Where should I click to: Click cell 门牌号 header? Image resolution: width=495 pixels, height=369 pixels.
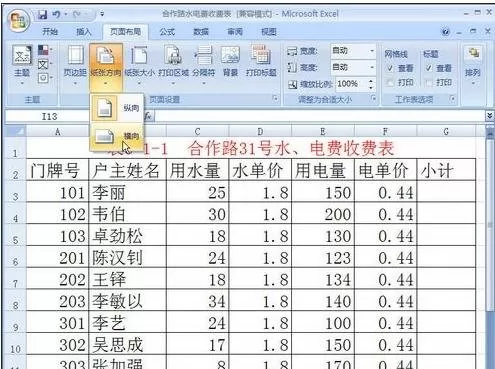click(57, 170)
